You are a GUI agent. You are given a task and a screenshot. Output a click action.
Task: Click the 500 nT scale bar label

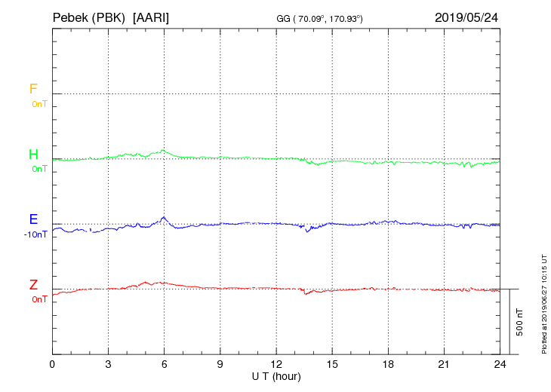pos(519,322)
